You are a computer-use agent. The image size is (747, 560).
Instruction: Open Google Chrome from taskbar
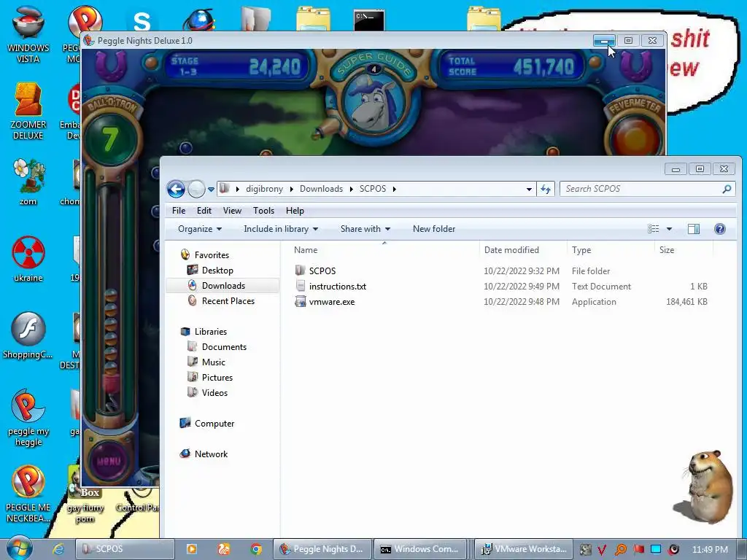[x=256, y=549]
